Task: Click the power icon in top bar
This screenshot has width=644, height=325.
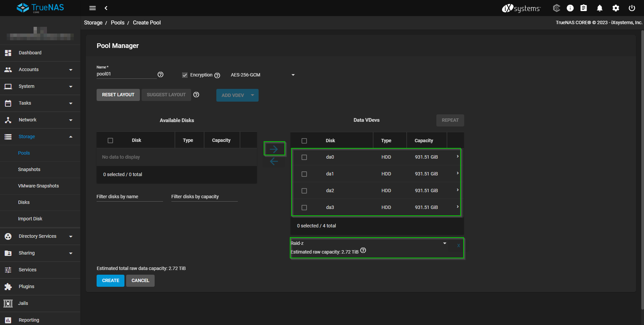Action: [632, 8]
